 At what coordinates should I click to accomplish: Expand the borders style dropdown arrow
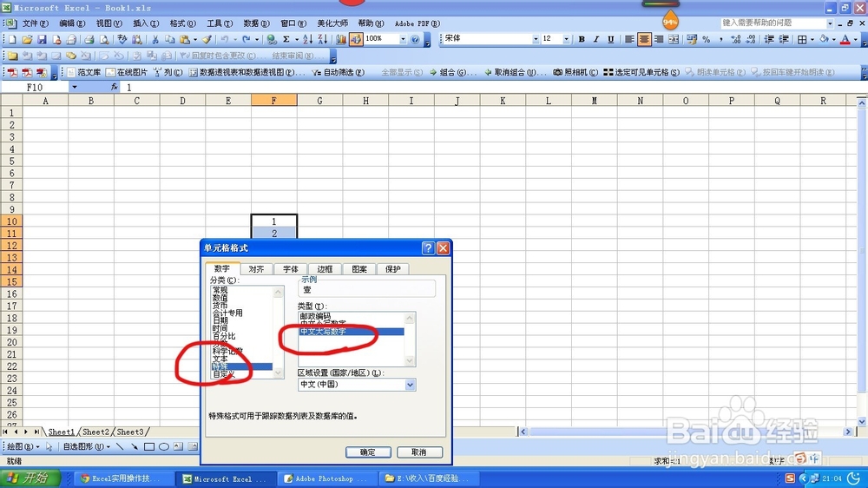click(812, 39)
